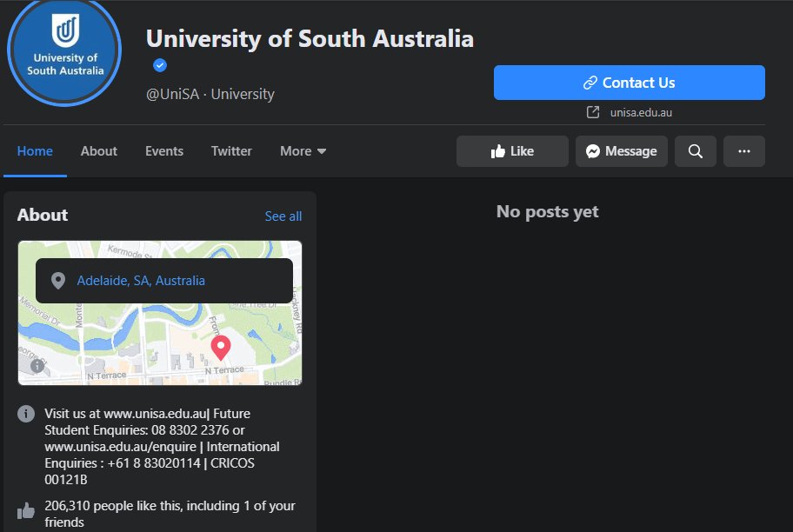
Task: Switch to the Events tab
Action: tap(163, 150)
